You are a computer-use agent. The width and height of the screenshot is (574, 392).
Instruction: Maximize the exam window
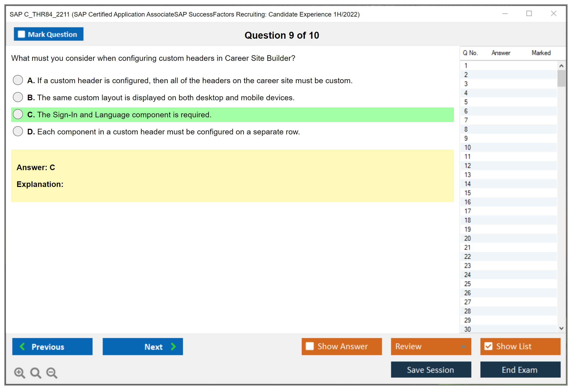point(529,14)
